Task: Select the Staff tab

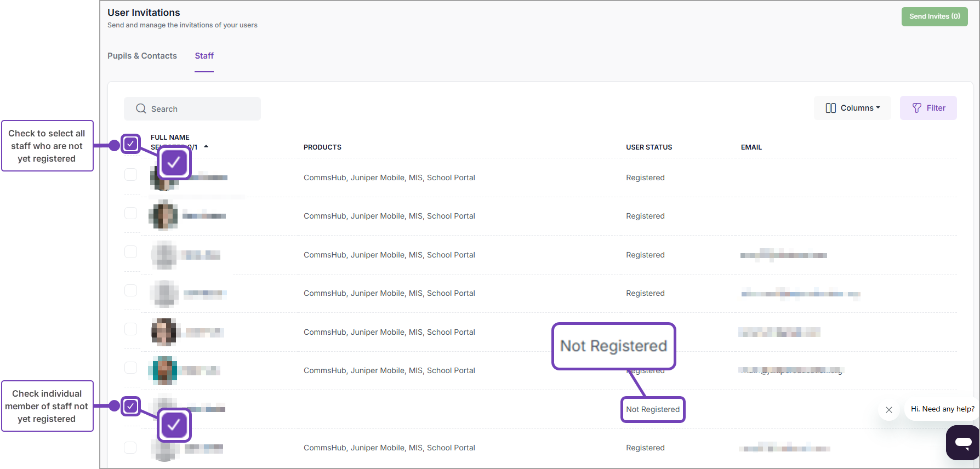Action: point(204,56)
